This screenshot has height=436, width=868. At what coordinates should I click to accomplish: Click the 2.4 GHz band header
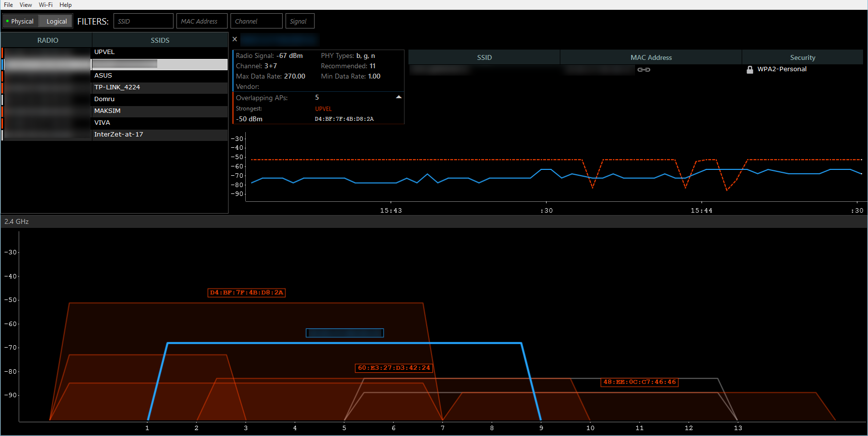(x=434, y=221)
